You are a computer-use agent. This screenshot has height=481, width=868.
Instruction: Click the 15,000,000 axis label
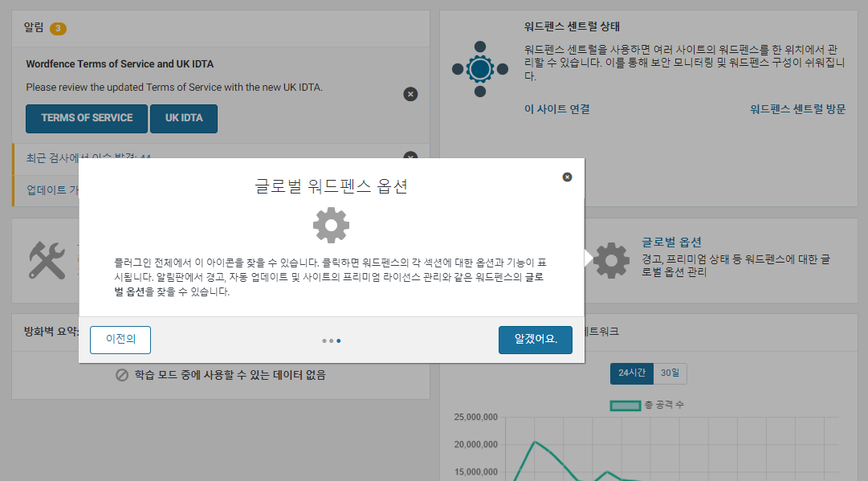[475, 472]
